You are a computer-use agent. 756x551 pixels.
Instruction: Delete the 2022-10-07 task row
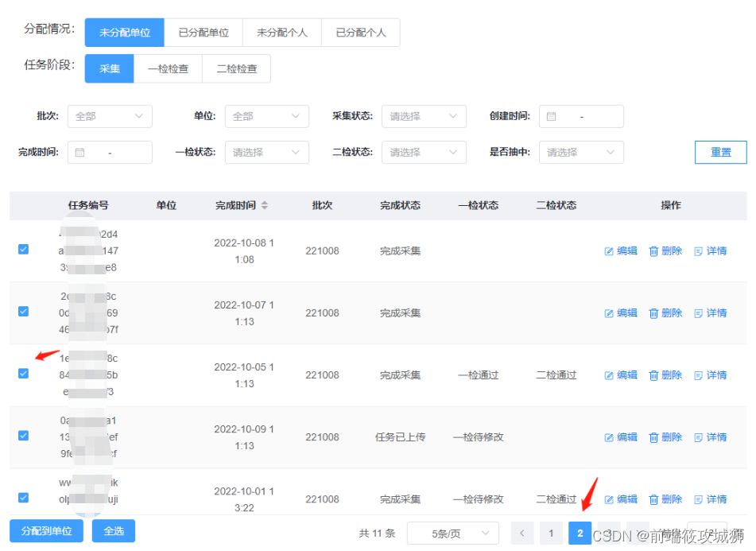tap(665, 313)
